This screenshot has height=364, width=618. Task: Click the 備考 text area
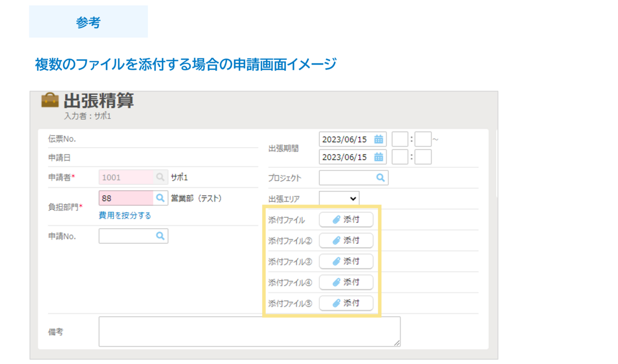point(249,331)
